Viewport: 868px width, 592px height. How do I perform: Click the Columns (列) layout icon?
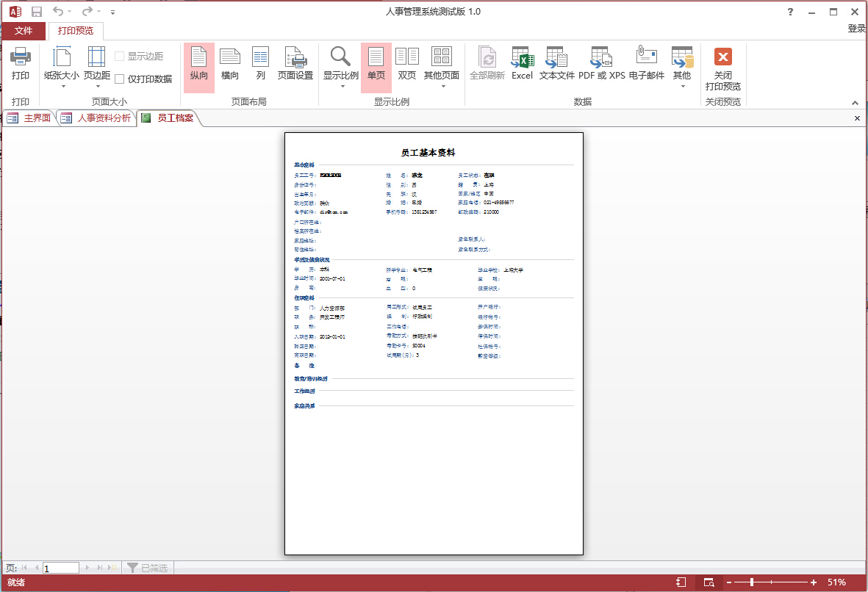261,63
